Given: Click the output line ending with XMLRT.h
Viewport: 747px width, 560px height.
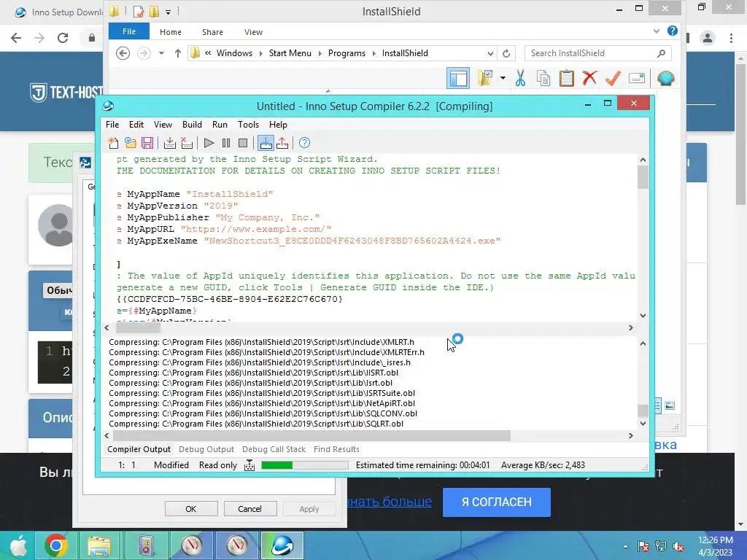Looking at the screenshot, I should (x=261, y=342).
